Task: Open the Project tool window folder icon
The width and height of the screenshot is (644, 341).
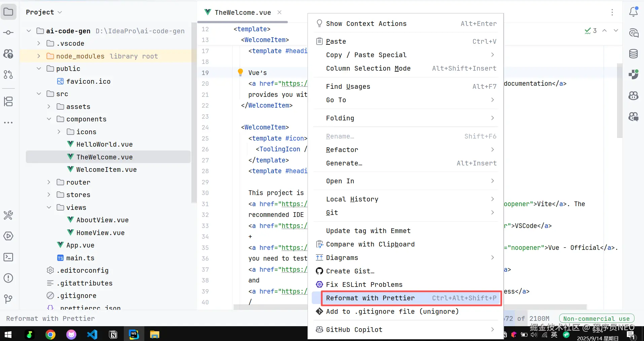Action: click(x=8, y=12)
